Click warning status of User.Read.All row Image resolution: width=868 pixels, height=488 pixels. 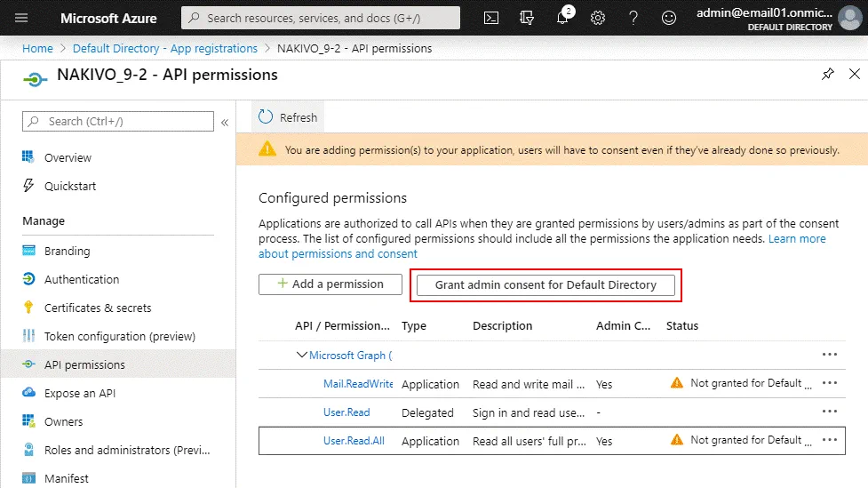[741, 440]
